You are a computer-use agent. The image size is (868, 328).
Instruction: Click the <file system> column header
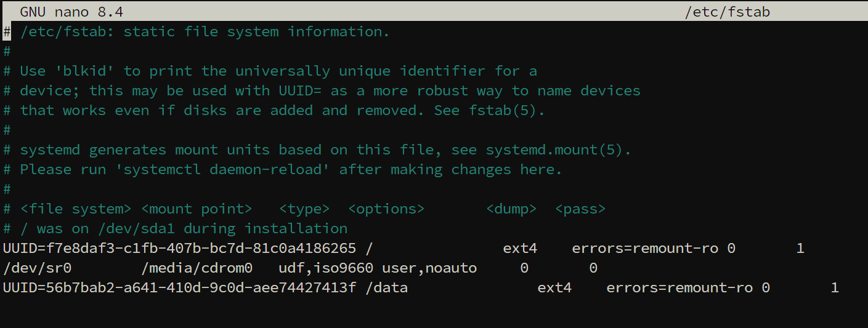pos(76,209)
